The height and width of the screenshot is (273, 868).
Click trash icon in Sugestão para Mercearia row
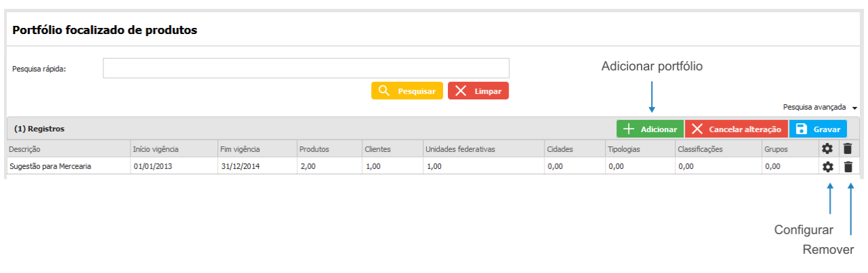tap(848, 167)
